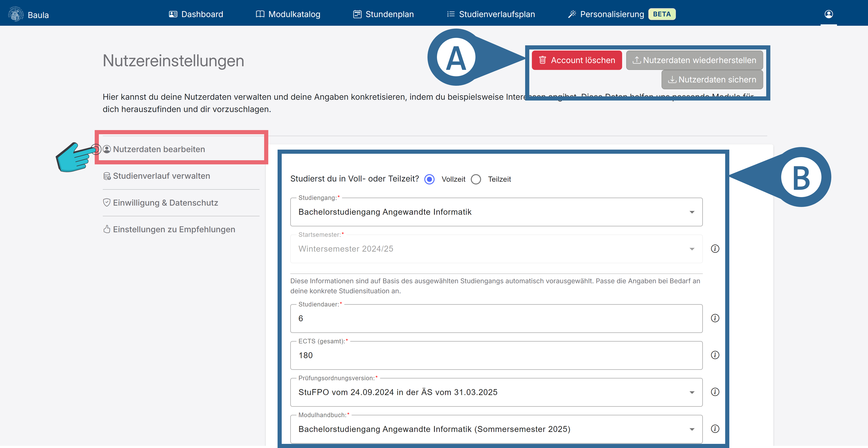Click the Baula university logo

pyautogui.click(x=16, y=14)
